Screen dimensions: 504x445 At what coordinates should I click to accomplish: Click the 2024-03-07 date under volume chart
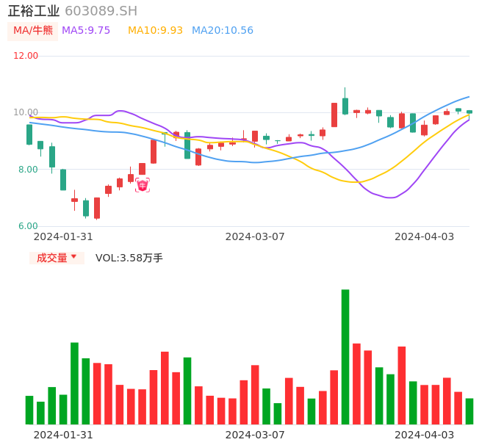click(x=255, y=435)
